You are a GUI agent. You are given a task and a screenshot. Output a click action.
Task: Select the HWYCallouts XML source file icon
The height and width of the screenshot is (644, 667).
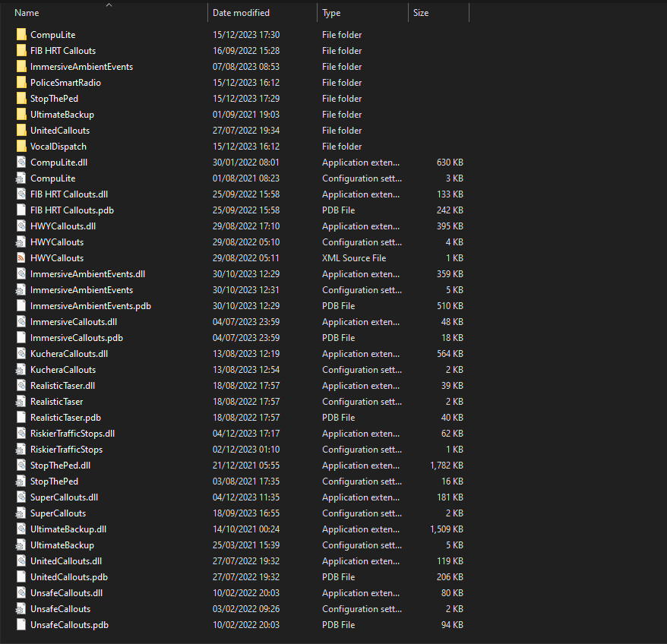coord(21,257)
